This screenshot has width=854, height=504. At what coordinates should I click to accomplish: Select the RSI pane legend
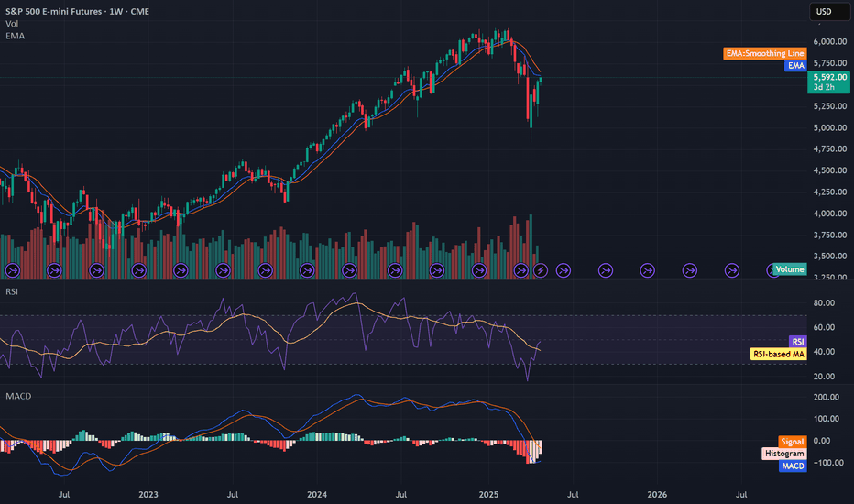point(12,291)
